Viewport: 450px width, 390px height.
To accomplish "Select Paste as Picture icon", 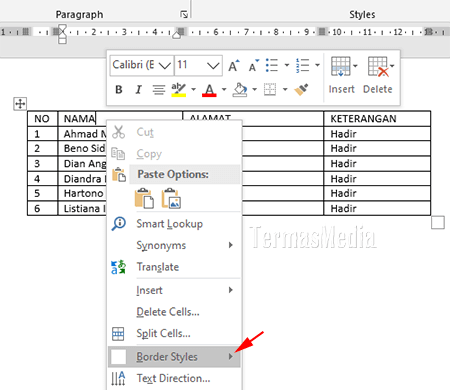I will point(171,198).
